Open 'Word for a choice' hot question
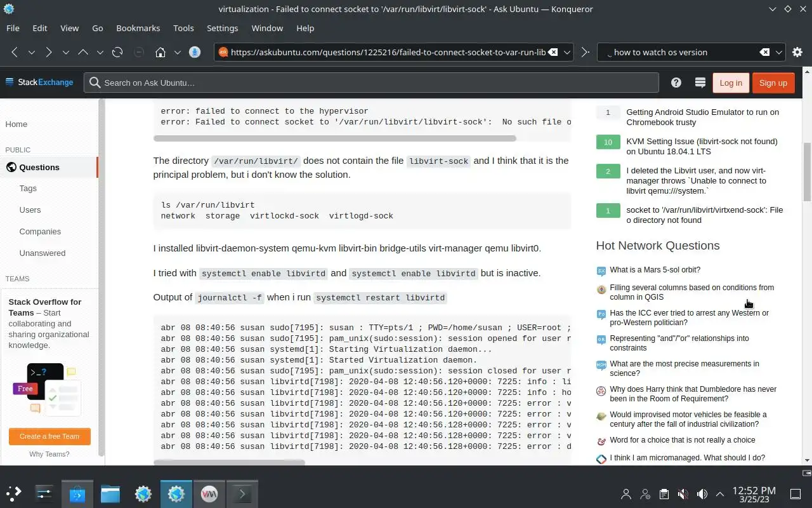This screenshot has width=812, height=508. click(x=683, y=440)
